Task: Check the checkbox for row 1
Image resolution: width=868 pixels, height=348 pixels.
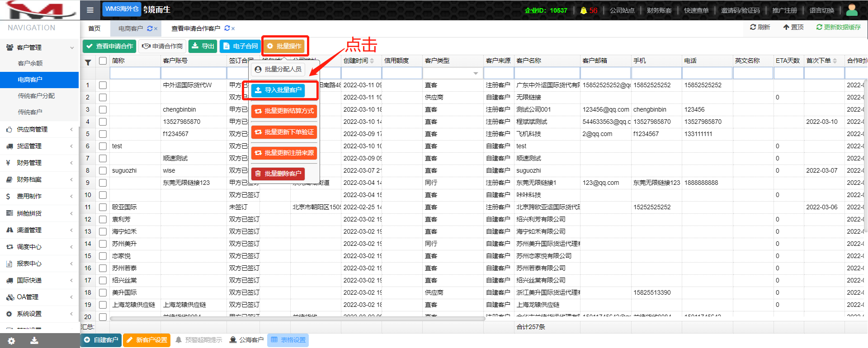Action: (103, 85)
